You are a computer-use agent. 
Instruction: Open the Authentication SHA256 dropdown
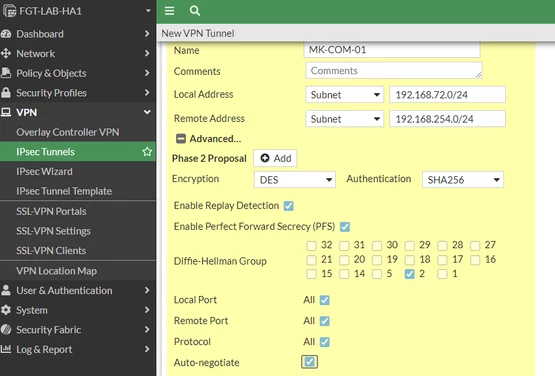tap(463, 180)
